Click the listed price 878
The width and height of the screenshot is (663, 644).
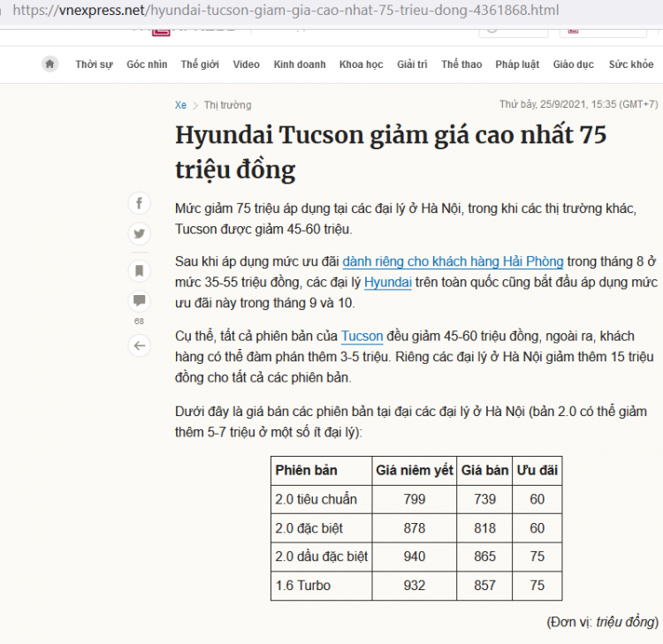click(x=415, y=528)
